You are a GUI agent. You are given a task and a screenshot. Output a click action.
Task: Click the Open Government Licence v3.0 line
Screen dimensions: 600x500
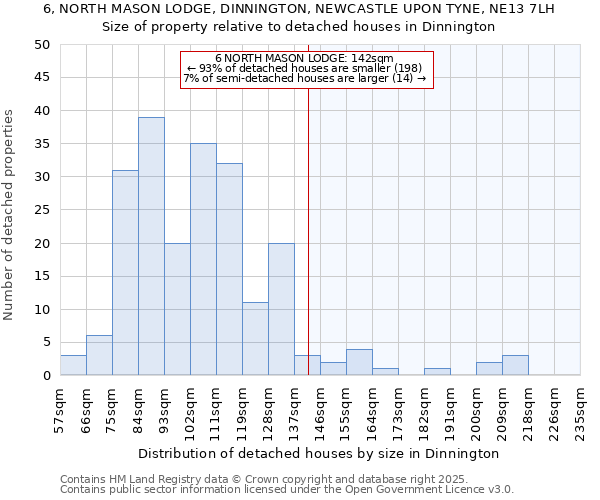tap(287, 490)
